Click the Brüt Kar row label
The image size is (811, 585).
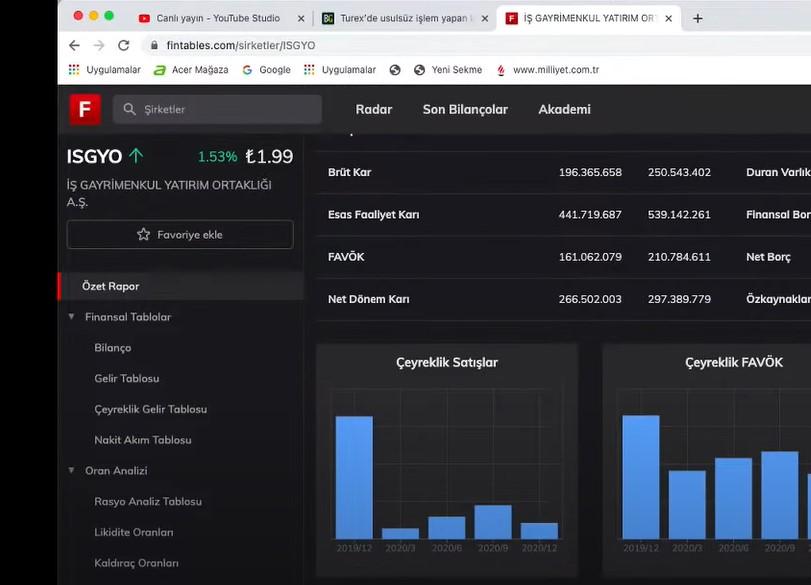350,172
